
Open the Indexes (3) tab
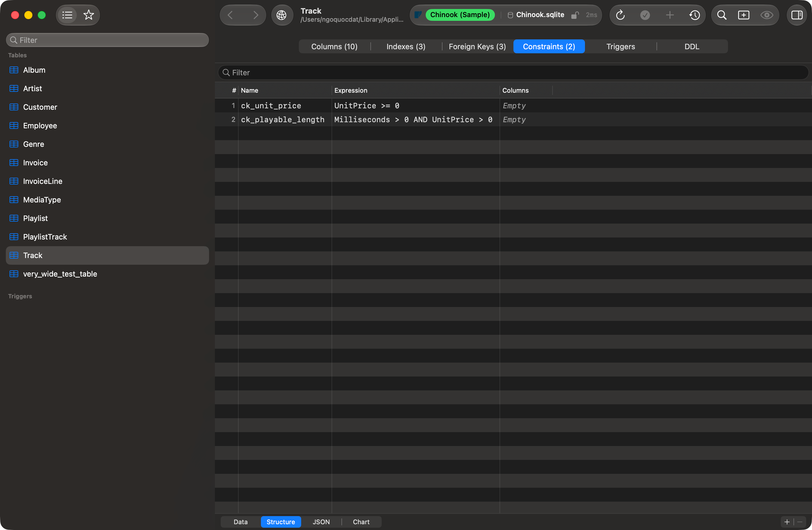[x=406, y=46]
